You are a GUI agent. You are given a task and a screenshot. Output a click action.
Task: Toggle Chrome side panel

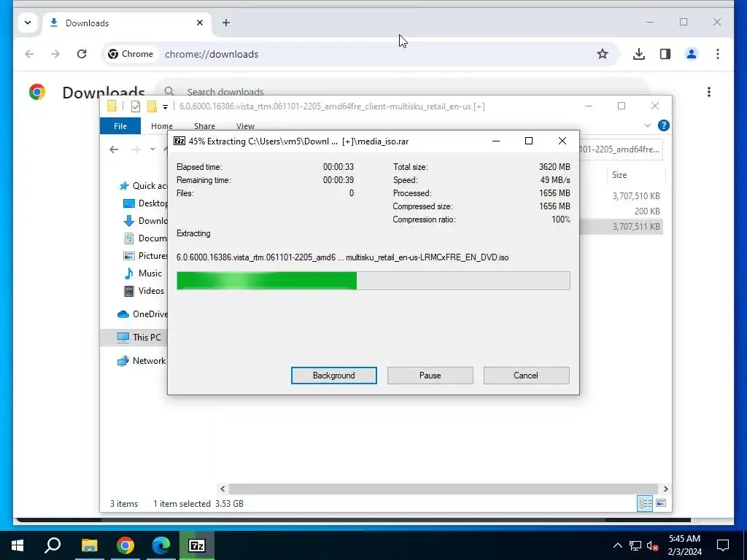(x=665, y=54)
